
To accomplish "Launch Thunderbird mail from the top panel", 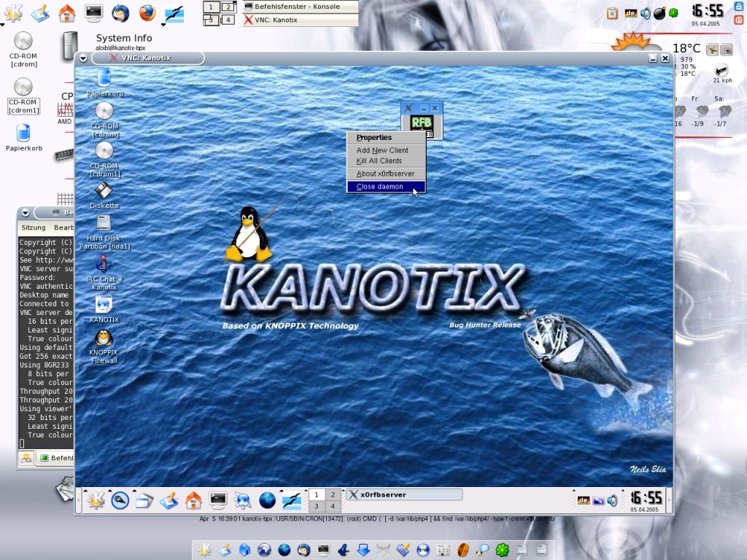I will [x=120, y=12].
